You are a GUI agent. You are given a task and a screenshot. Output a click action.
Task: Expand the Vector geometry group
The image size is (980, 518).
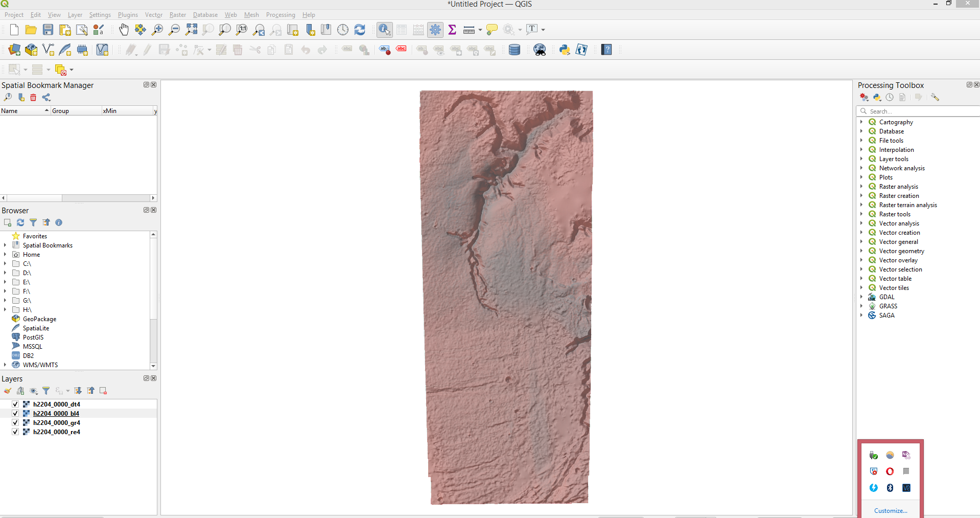click(861, 251)
